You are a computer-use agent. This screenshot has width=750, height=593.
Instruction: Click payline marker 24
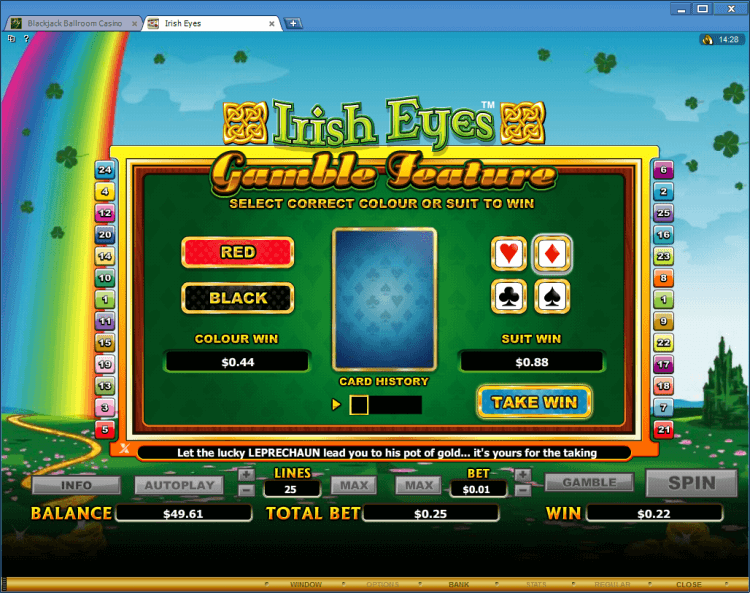pos(105,169)
